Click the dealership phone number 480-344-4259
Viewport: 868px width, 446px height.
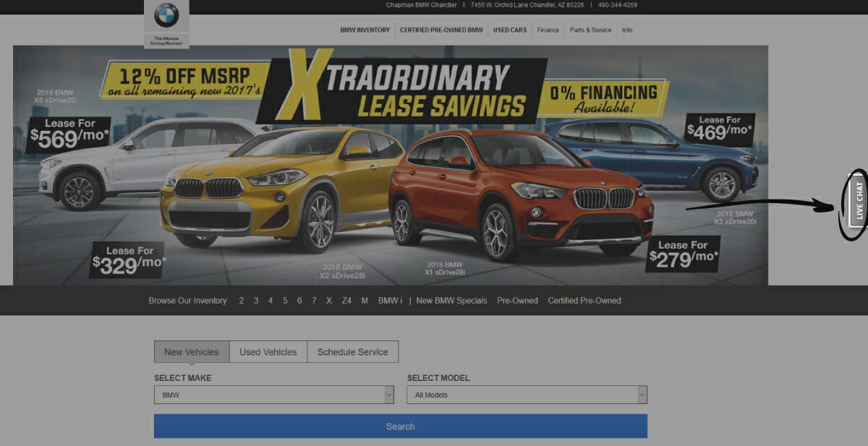618,5
